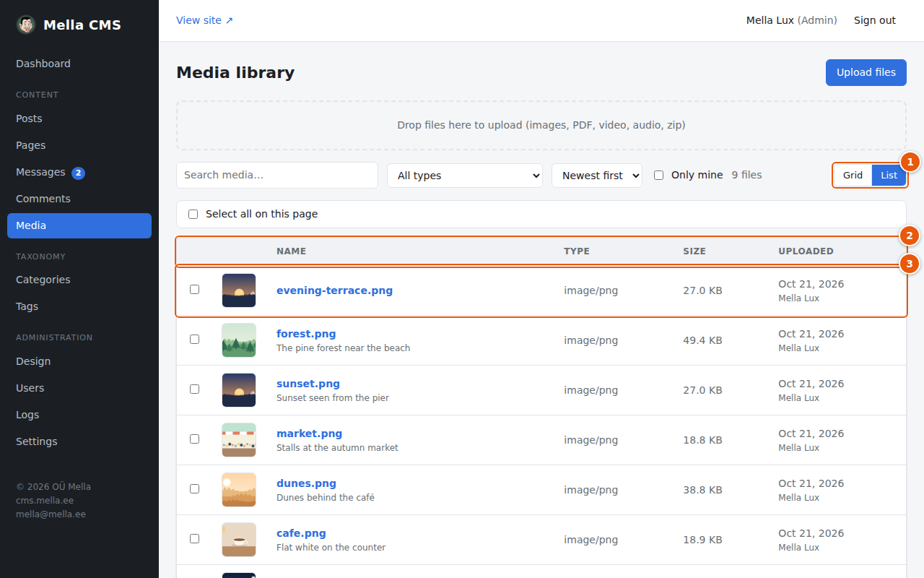
Task: Open the cafe.png thumbnail image
Action: [x=239, y=540]
